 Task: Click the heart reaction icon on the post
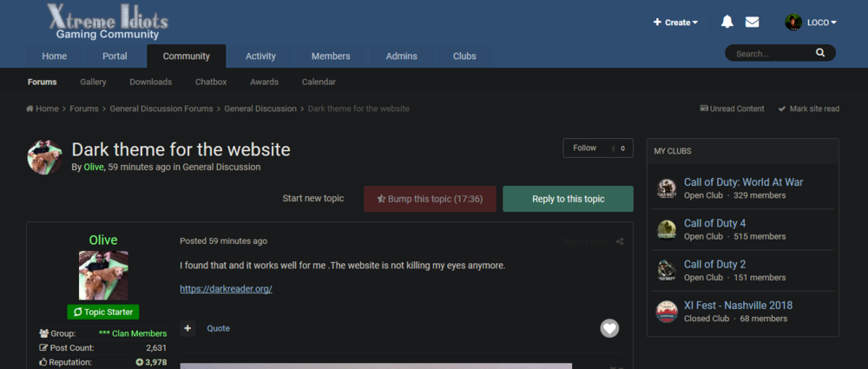pos(609,328)
